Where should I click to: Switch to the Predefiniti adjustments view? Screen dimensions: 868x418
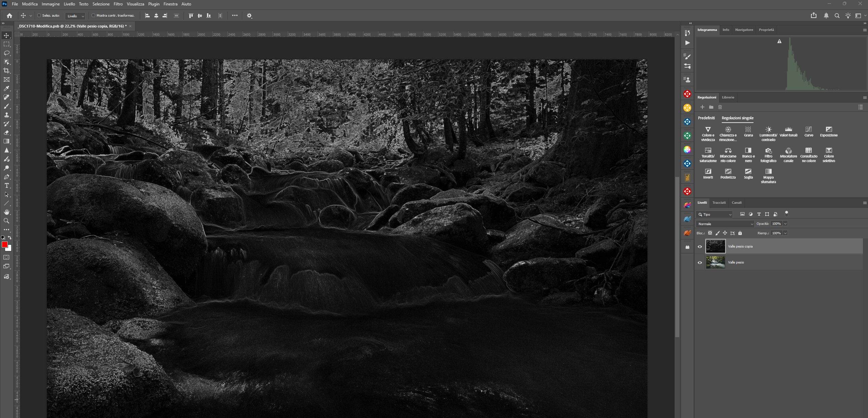706,118
